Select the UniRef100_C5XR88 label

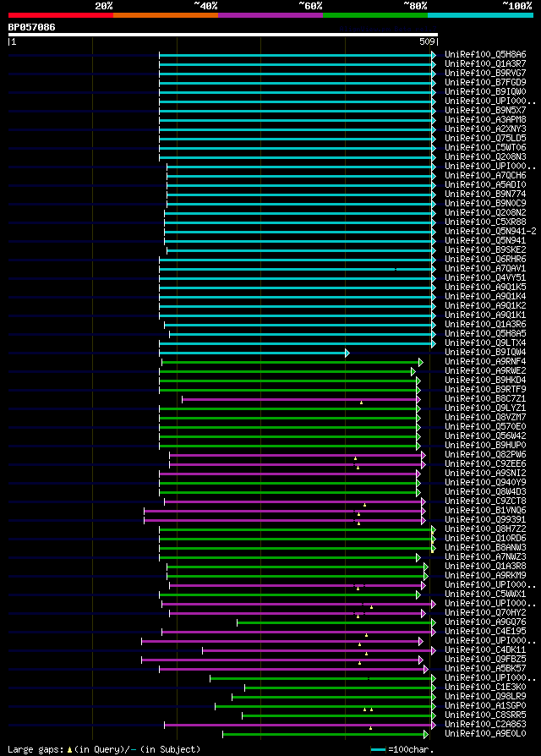coord(485,222)
